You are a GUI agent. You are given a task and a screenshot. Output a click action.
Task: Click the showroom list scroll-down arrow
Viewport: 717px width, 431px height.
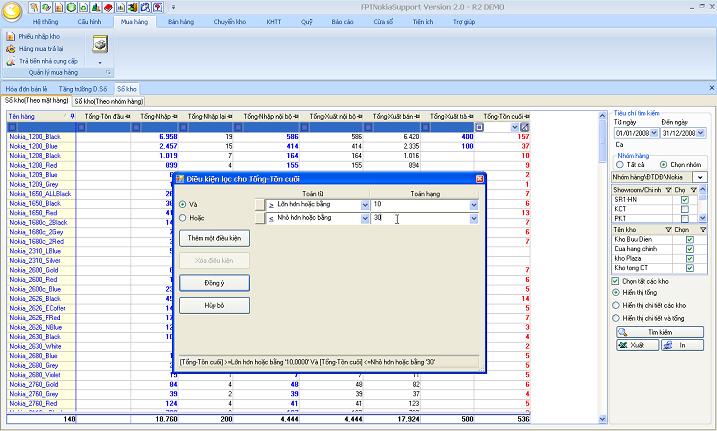pyautogui.click(x=703, y=218)
